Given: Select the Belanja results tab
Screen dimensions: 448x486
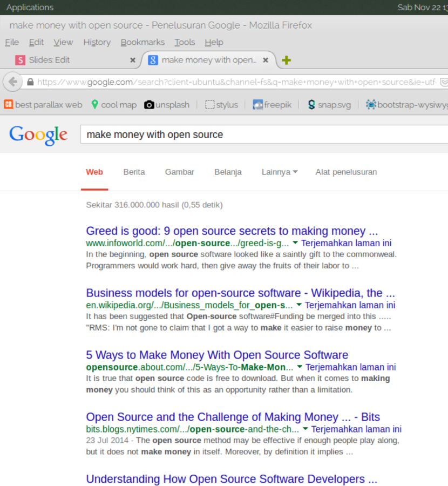Looking at the screenshot, I should (x=228, y=172).
